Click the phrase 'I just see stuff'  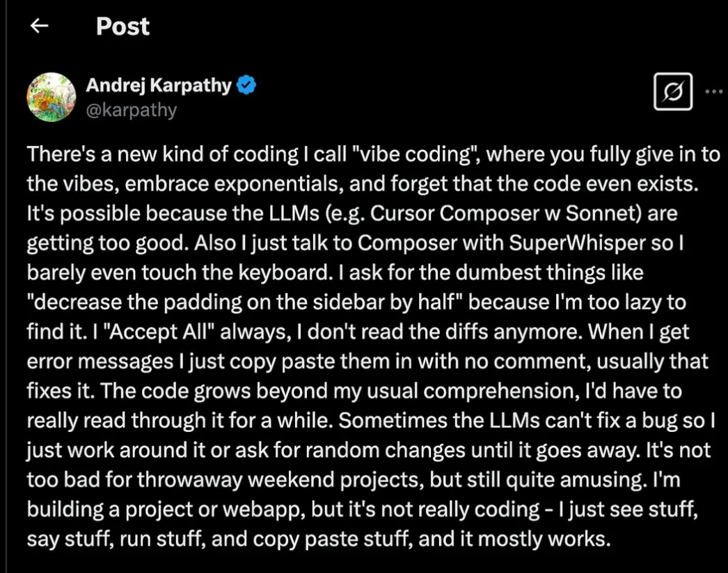tap(626, 508)
